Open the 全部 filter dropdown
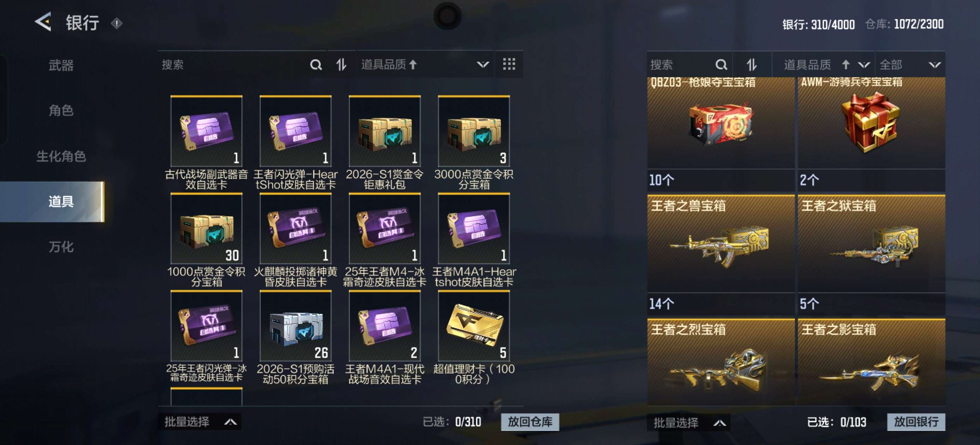 (910, 65)
